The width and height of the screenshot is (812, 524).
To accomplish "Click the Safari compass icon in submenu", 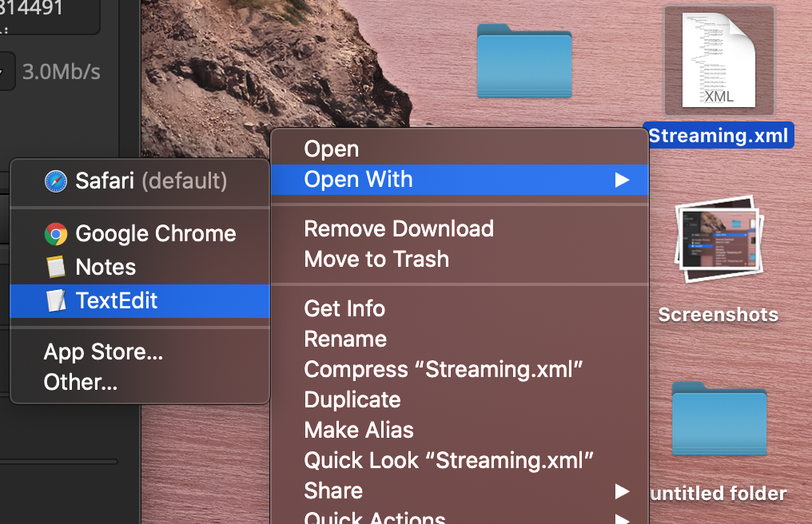I will [55, 181].
